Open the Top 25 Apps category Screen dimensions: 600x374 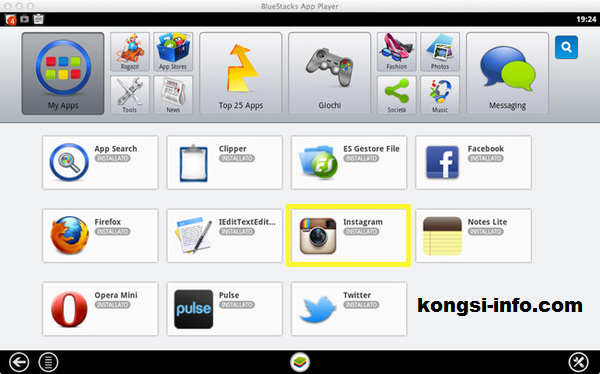coord(241,73)
